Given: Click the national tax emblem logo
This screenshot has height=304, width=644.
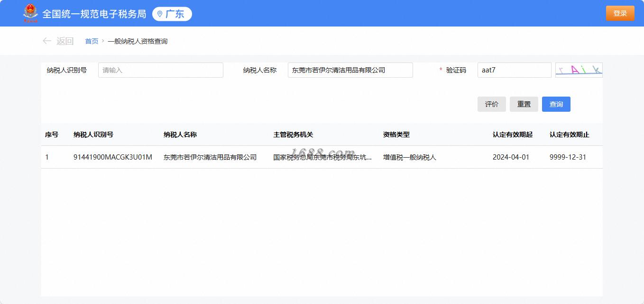Looking at the screenshot, I should [30, 13].
